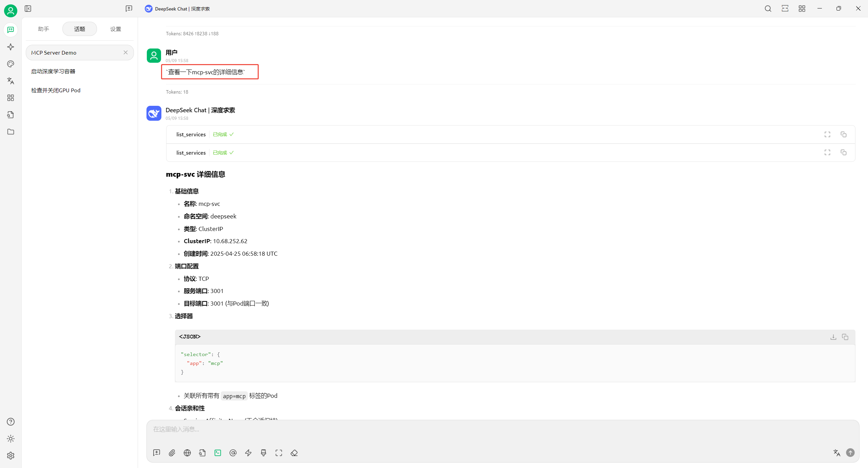The width and height of the screenshot is (868, 468).
Task: Start new topic from input toolbar
Action: [x=157, y=453]
